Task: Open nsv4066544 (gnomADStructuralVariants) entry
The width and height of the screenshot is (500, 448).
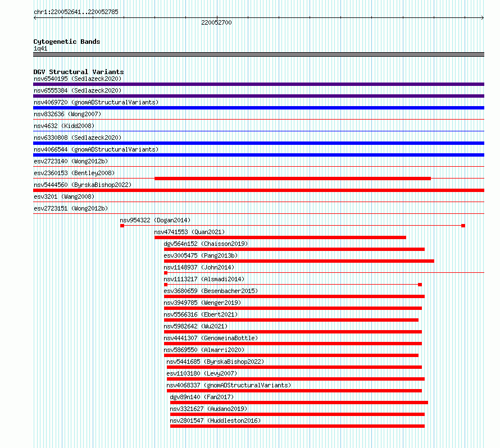Action: tap(96, 149)
